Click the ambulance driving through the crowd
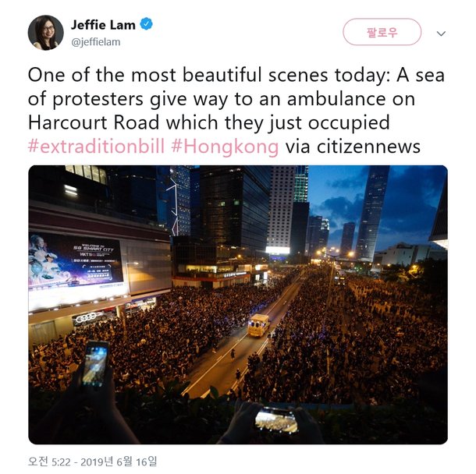Image resolution: width=476 pixels, height=474 pixels. (258, 325)
